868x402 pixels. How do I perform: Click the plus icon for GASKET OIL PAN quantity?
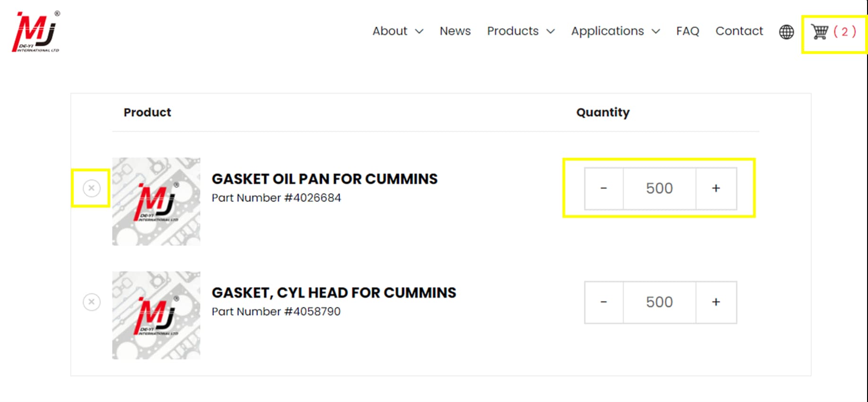[715, 188]
